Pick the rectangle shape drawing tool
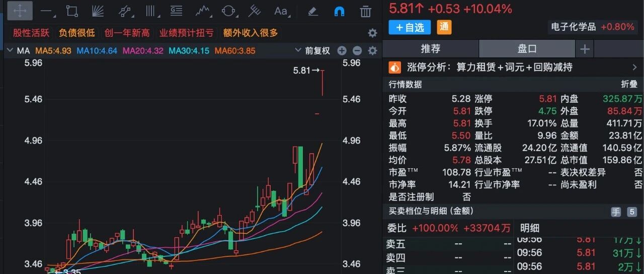Image resolution: width=644 pixels, height=274 pixels. point(72,11)
